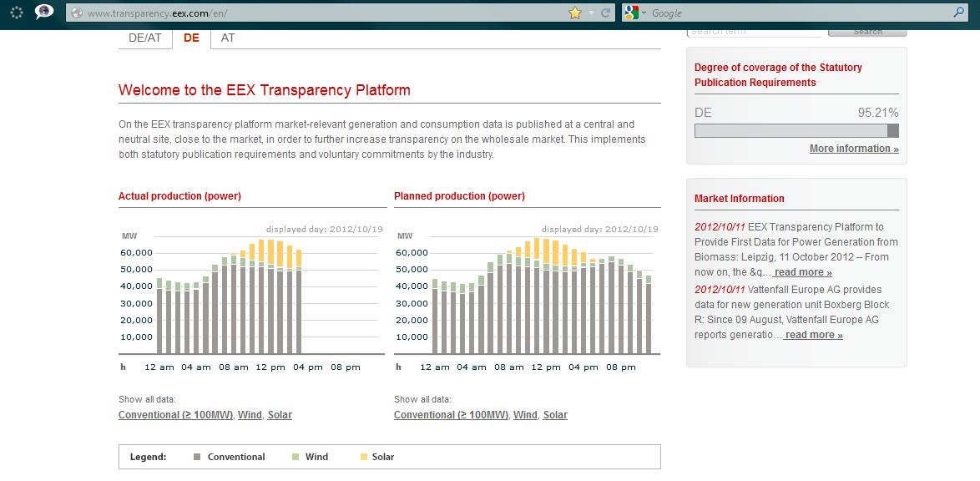Click first 2012/10/11 news date
980x481 pixels.
click(720, 227)
